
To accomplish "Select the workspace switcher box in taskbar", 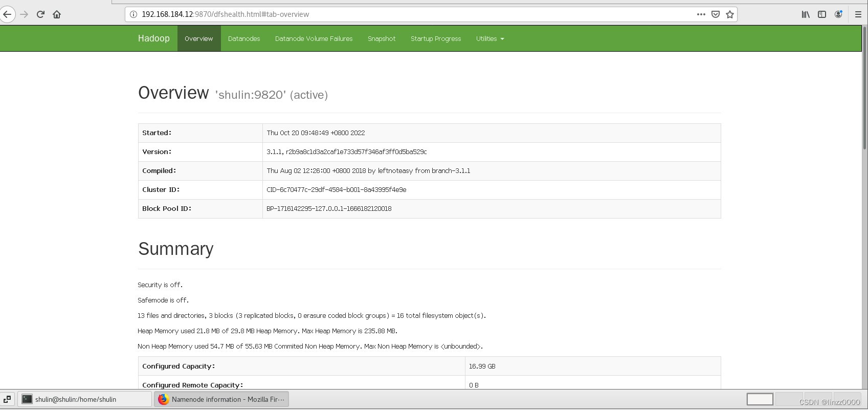I will [760, 399].
